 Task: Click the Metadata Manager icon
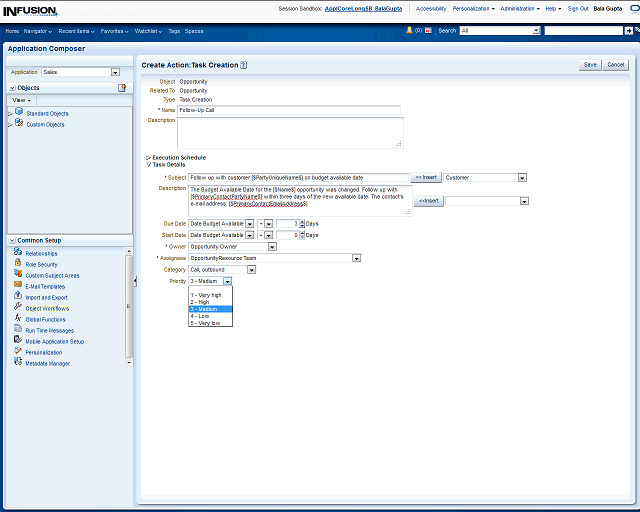click(x=18, y=363)
